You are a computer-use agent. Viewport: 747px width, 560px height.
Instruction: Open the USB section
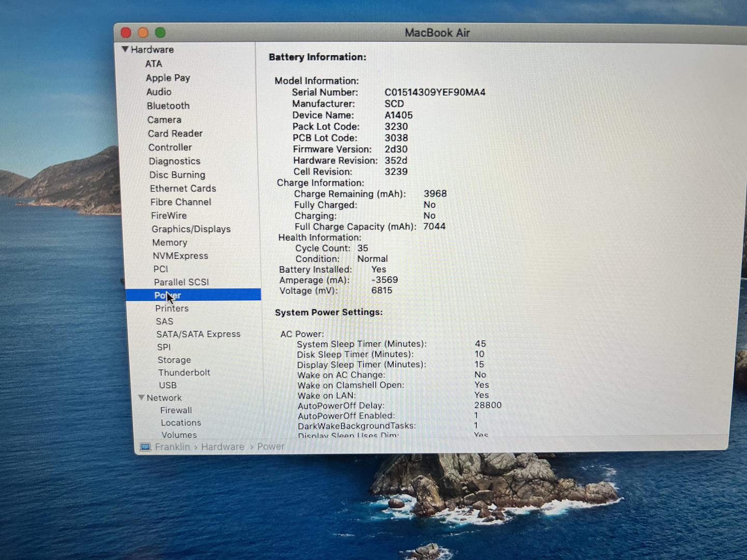point(168,385)
